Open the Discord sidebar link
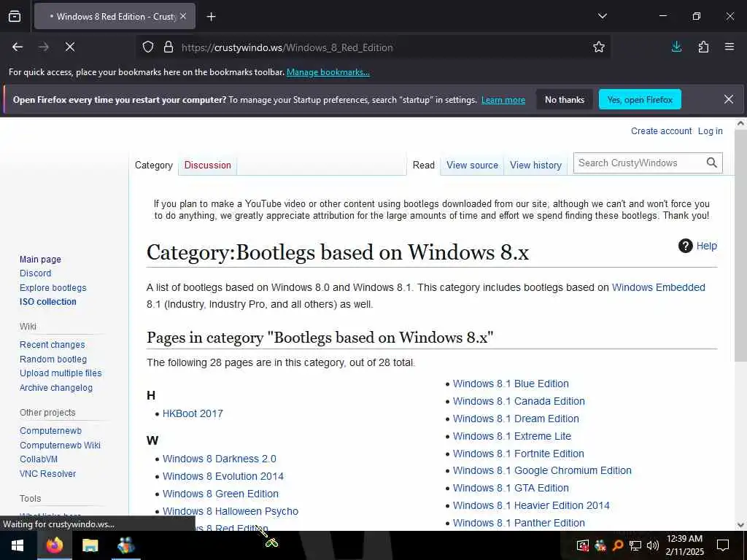747x560 pixels. coord(35,273)
